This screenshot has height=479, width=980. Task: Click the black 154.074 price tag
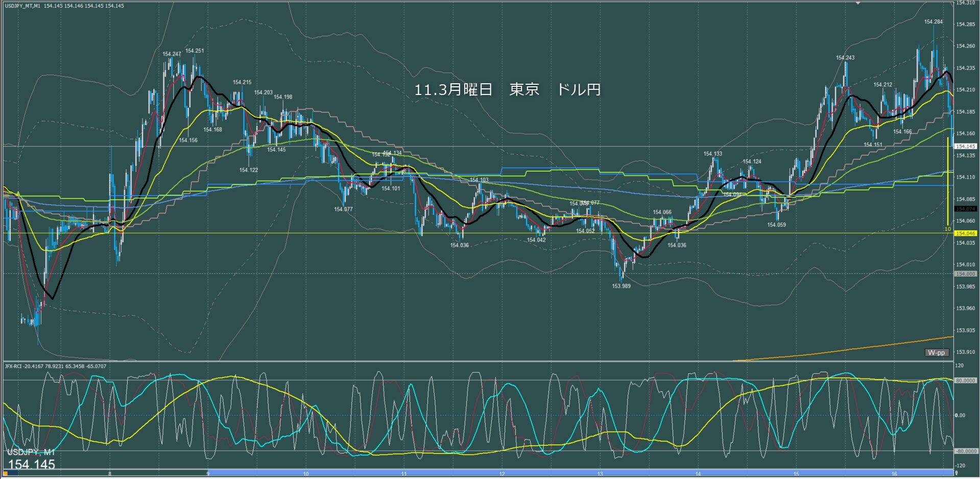tap(965, 209)
